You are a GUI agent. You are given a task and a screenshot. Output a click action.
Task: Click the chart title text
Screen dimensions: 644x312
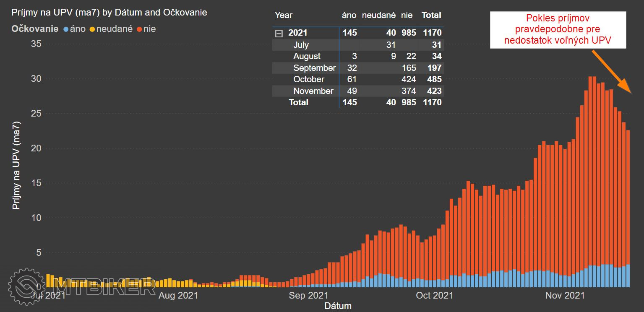point(109,12)
